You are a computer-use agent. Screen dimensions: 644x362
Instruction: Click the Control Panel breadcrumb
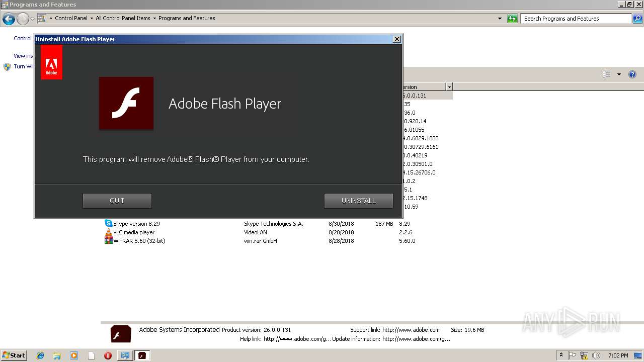click(71, 18)
